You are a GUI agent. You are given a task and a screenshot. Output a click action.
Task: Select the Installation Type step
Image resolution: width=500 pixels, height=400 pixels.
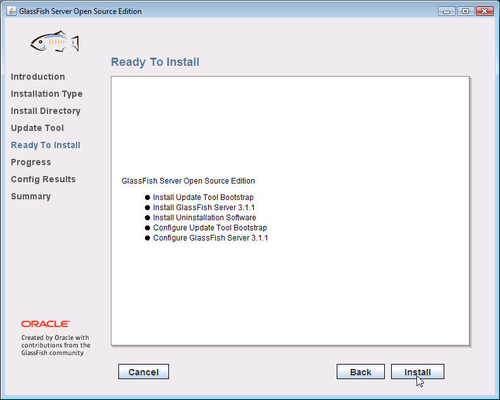coord(46,94)
